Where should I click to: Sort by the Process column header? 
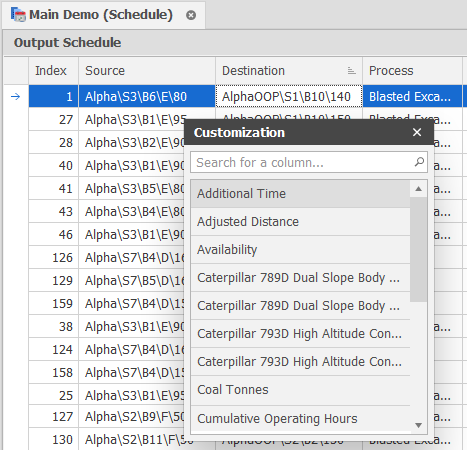click(x=412, y=71)
